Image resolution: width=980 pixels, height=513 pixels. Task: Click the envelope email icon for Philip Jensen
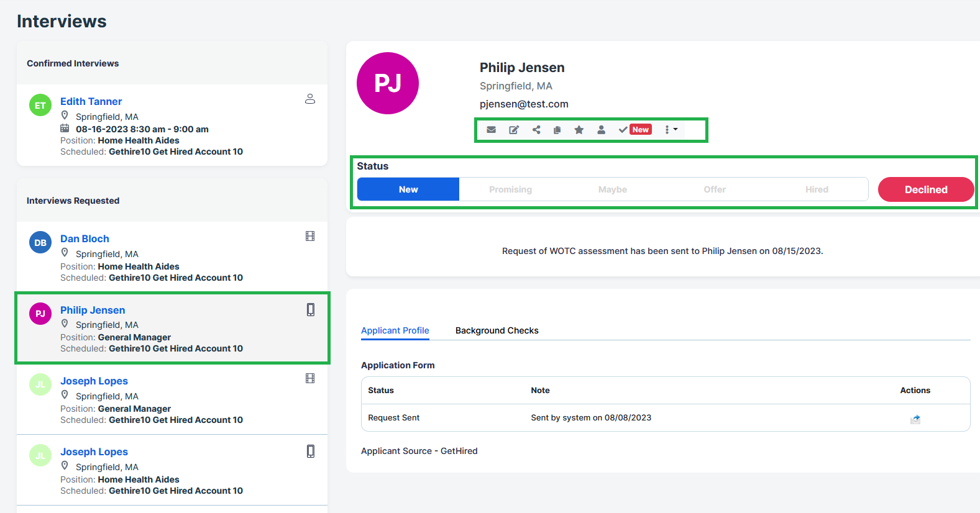[x=491, y=130]
